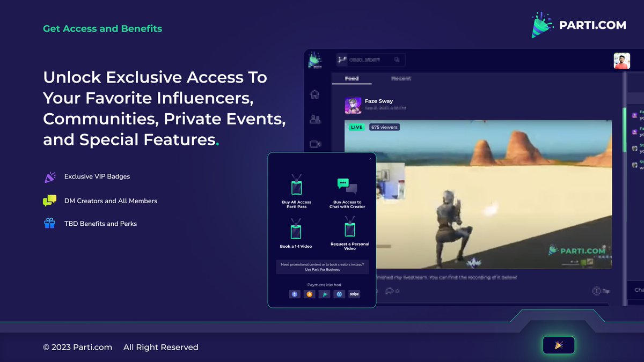The height and width of the screenshot is (362, 644).
Task: Click the 'All Right Reserved' footer text
Action: (x=161, y=347)
